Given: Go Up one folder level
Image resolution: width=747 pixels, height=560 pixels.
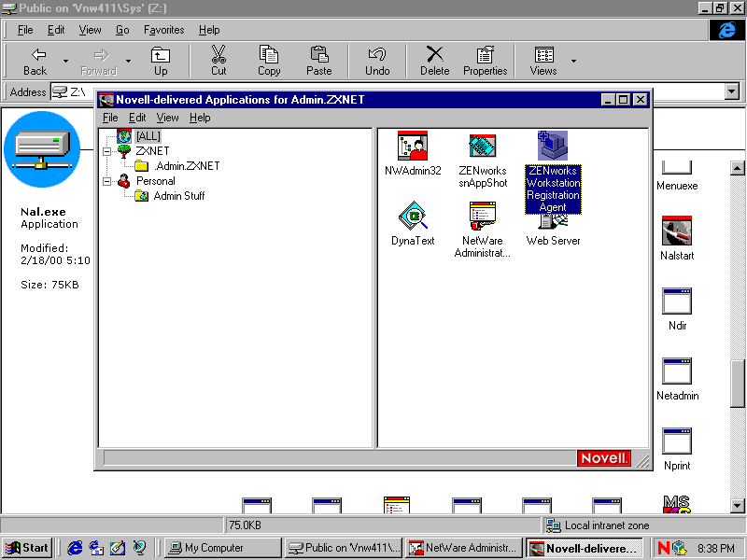Looking at the screenshot, I should click(x=161, y=61).
